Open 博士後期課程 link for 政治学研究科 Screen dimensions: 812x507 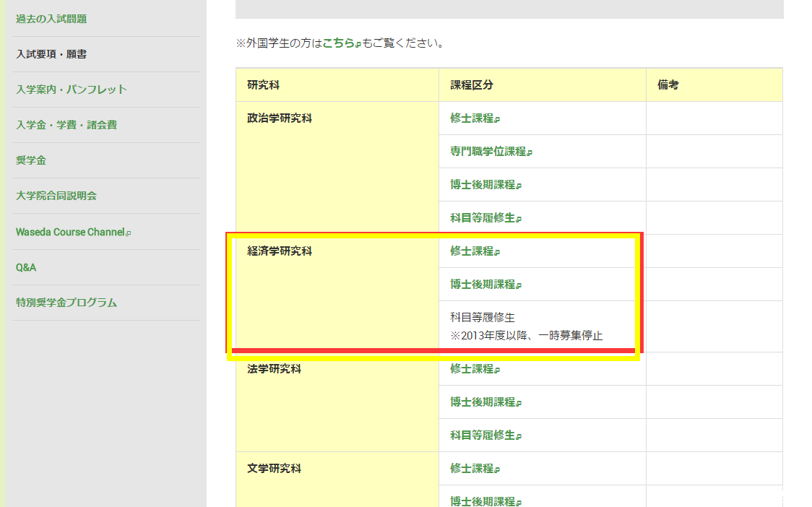(x=483, y=185)
